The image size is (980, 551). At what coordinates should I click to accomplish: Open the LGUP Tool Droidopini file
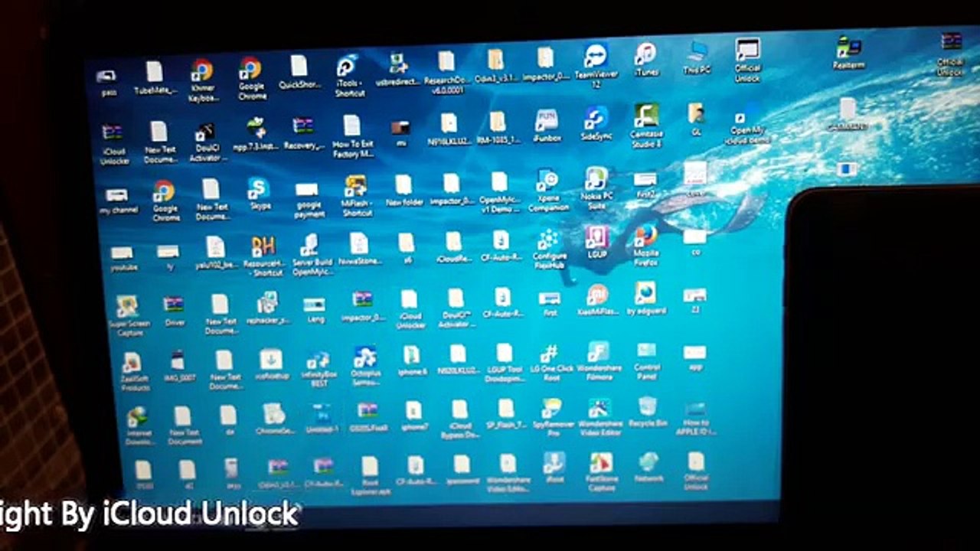(x=504, y=364)
